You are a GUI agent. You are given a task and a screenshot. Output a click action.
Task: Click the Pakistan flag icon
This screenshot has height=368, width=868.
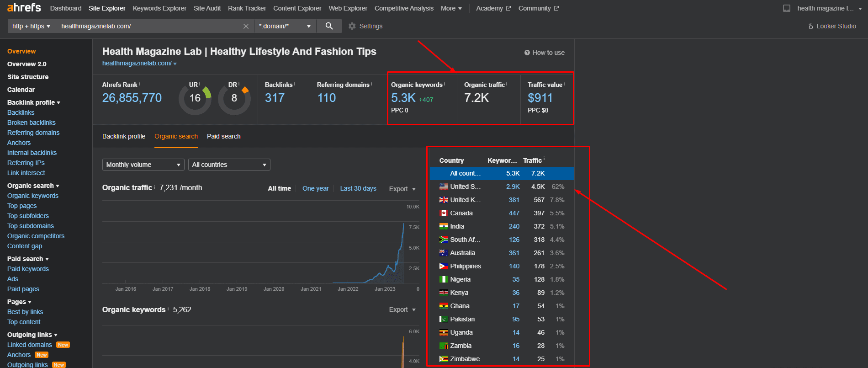[444, 319]
